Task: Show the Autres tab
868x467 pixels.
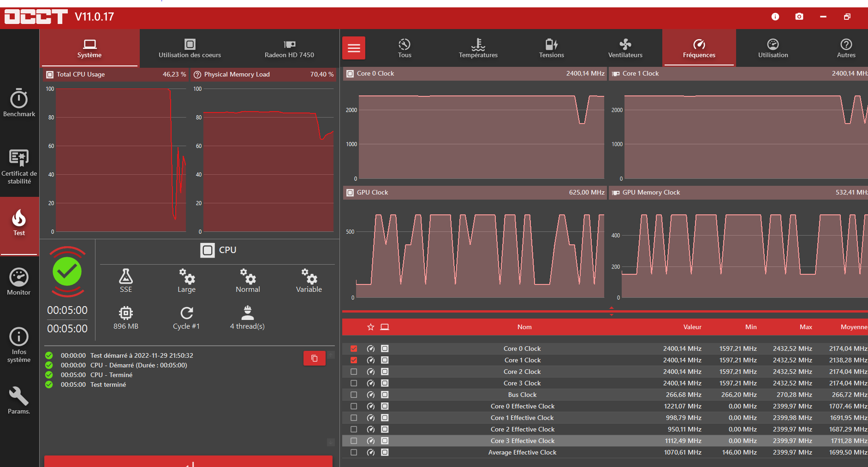Action: [x=846, y=48]
